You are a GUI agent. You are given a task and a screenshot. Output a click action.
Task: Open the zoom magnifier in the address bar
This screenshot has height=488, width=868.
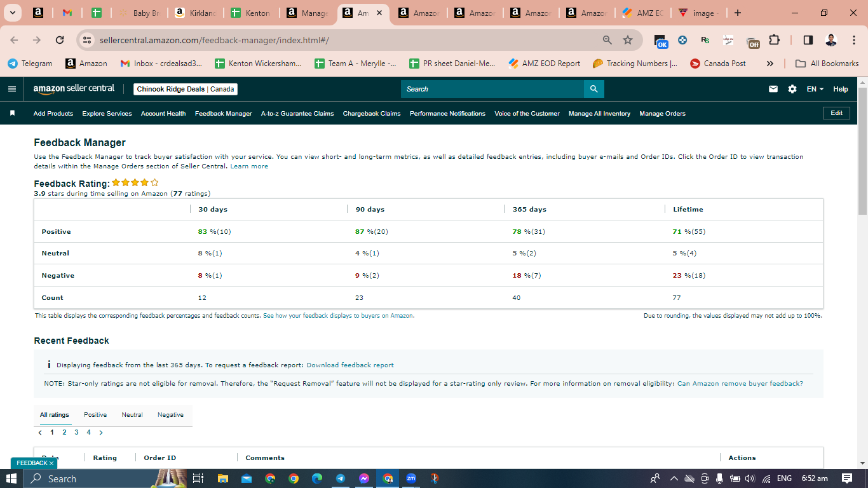[x=607, y=40]
